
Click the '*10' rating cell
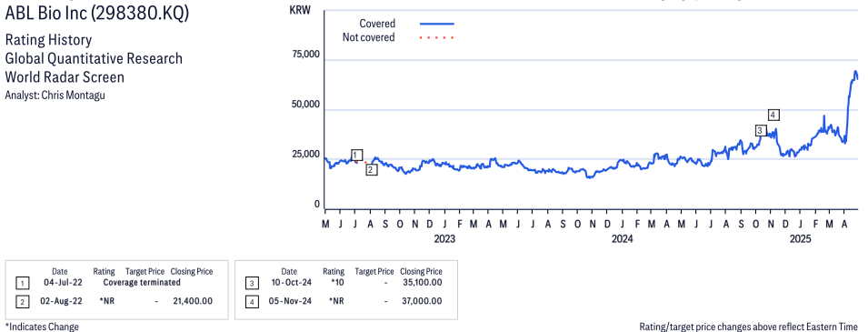[x=337, y=283]
